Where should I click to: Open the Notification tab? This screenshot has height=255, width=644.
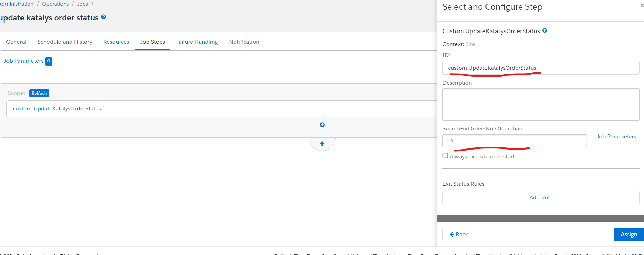pyautogui.click(x=244, y=42)
